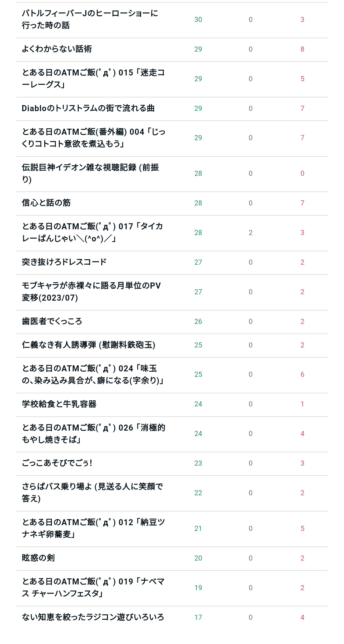Open さらばバス乗り場よ article
The height and width of the screenshot is (644, 344).
(x=92, y=493)
